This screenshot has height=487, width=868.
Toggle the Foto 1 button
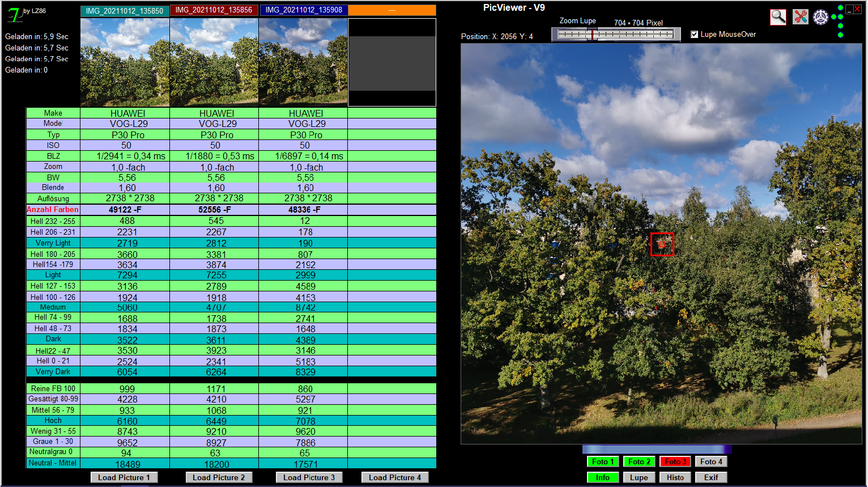(x=603, y=461)
